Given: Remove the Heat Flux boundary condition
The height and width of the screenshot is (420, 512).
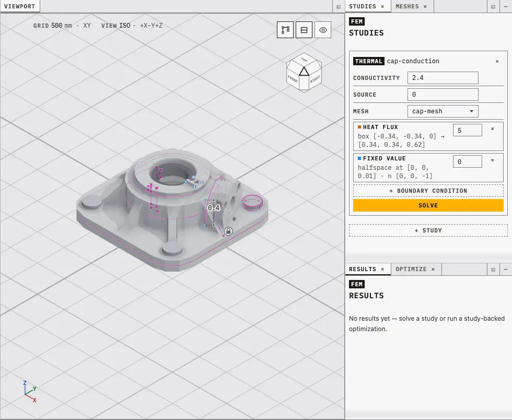Looking at the screenshot, I should click(492, 129).
